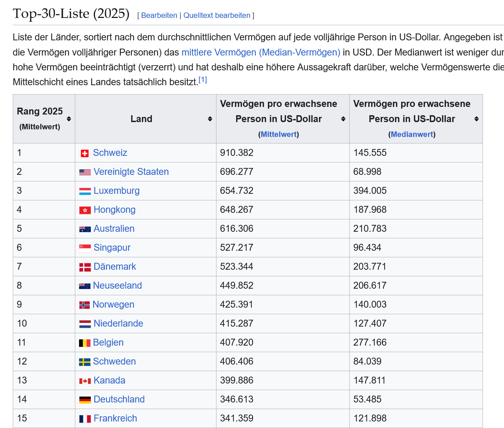Open the Deutschland link
The image size is (504, 428).
coord(119,399)
